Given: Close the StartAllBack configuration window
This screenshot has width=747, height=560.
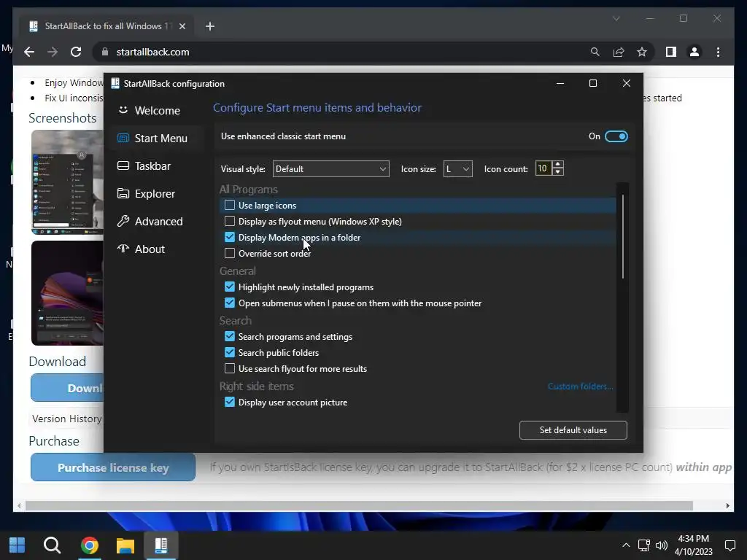Looking at the screenshot, I should coord(627,83).
